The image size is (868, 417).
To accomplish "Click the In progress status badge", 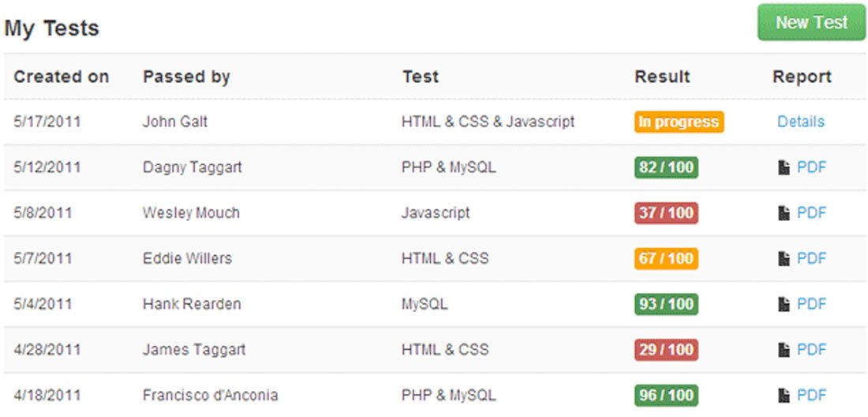I will point(679,122).
